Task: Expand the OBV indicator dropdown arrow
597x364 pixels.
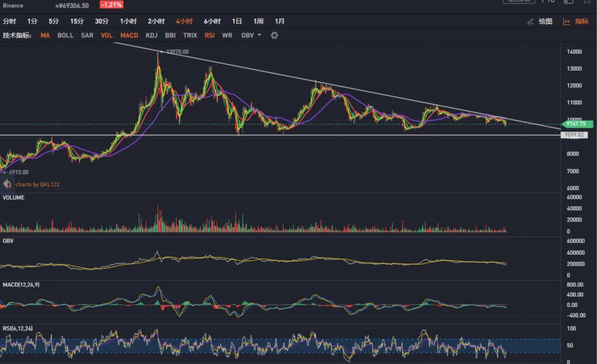Action: click(259, 35)
